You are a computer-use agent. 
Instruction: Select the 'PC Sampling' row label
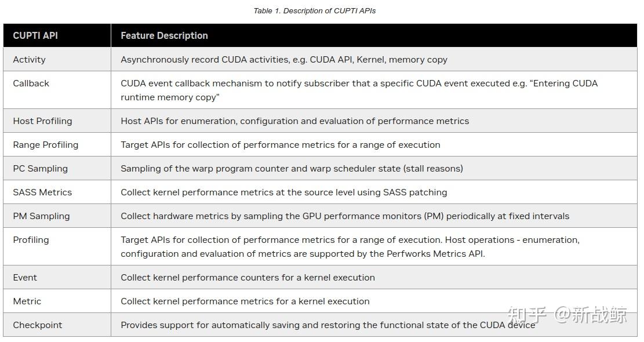[x=40, y=168]
